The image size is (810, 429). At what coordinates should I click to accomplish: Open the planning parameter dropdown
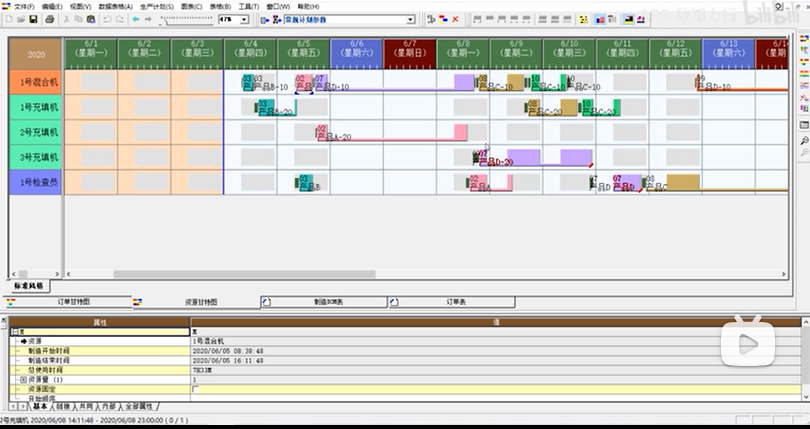pyautogui.click(x=410, y=19)
